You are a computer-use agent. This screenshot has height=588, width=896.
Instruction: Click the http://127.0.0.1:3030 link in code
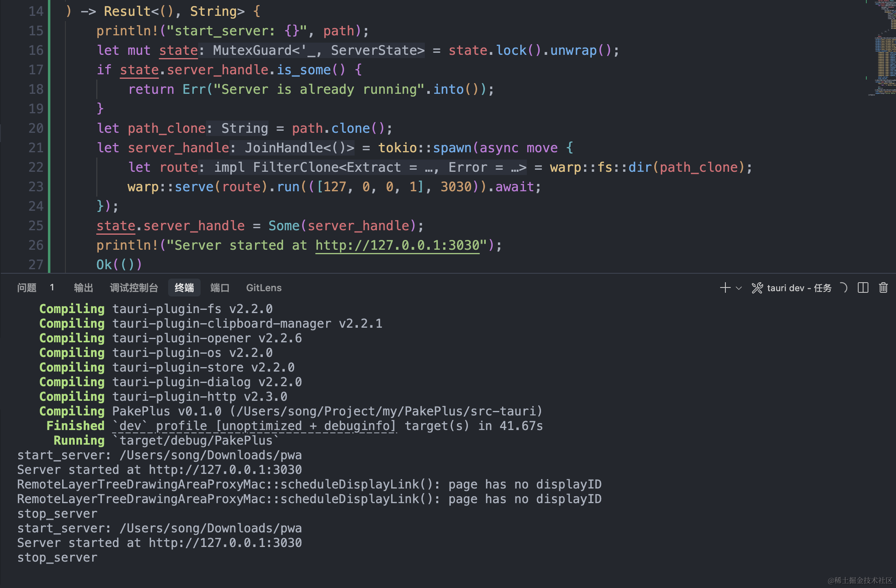point(397,245)
